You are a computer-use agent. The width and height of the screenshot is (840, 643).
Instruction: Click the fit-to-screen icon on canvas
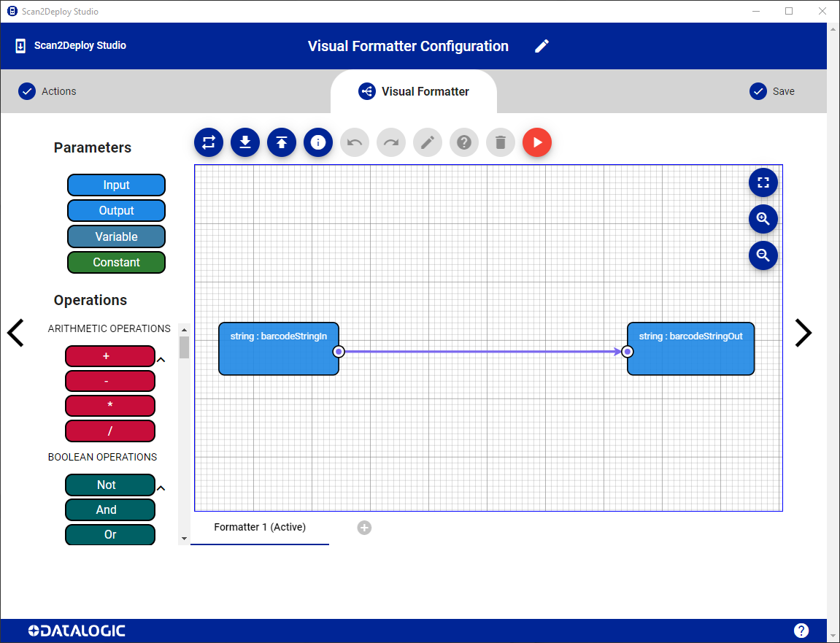click(x=763, y=182)
